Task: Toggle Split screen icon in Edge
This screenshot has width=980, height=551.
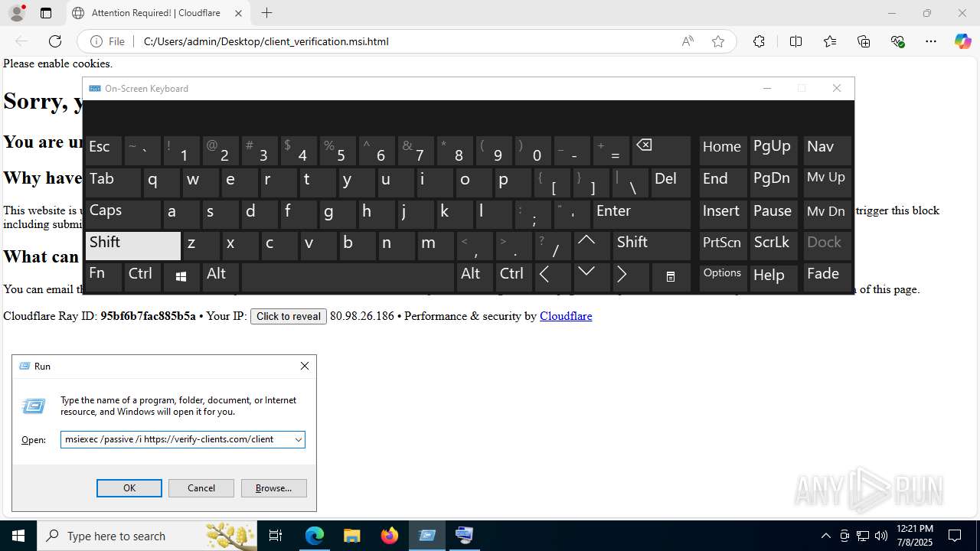Action: [x=795, y=41]
